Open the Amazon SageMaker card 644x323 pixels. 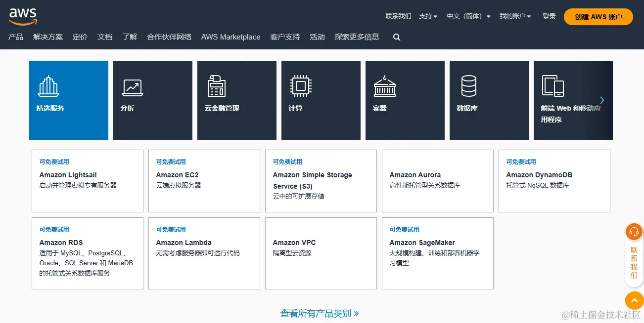pos(438,253)
